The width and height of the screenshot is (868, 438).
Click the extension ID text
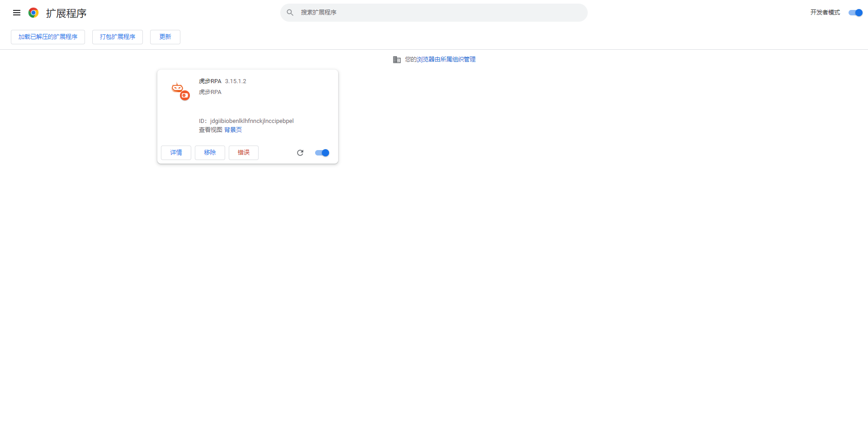pyautogui.click(x=246, y=121)
